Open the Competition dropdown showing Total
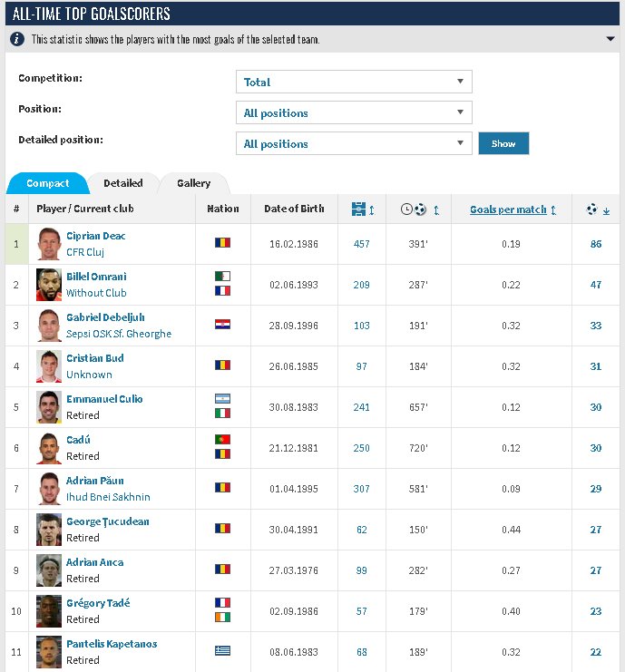This screenshot has height=672, width=625. click(x=354, y=82)
